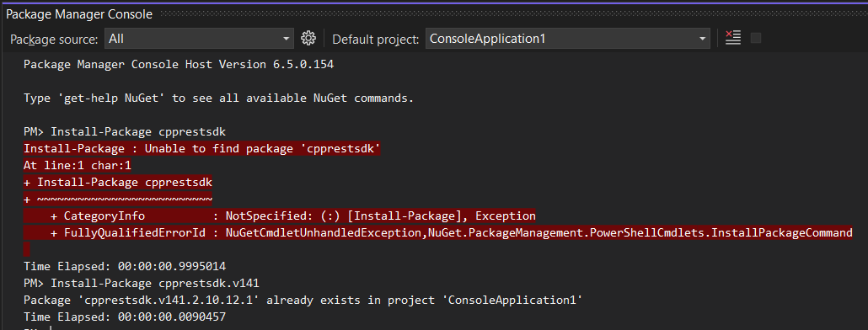The image size is (868, 330).
Task: Click the Host Version 6.5.0.154 line
Action: (x=179, y=65)
